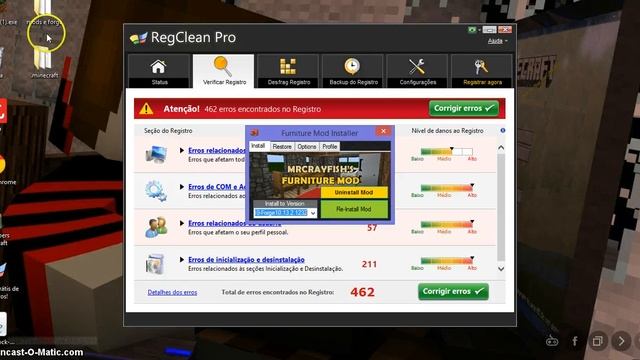Click the RegClean Pro logo icon
Screen dimensions: 640x360
pyautogui.click(x=138, y=38)
